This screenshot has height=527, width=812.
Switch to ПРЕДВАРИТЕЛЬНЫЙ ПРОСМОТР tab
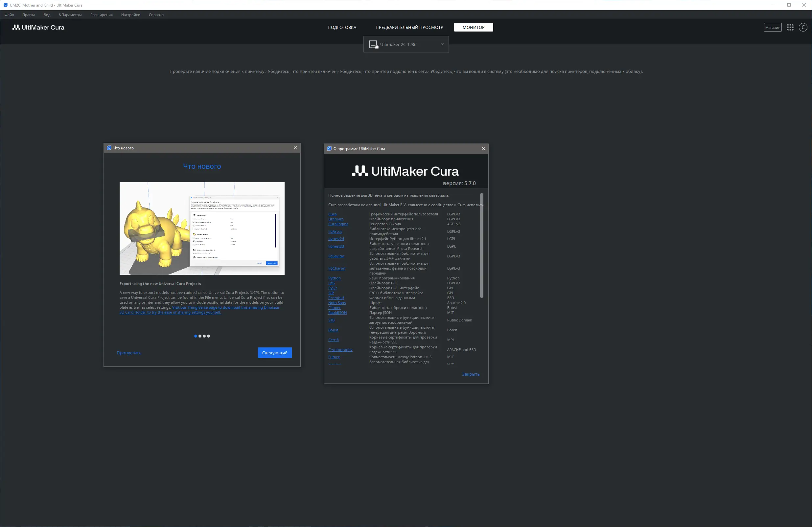409,28
